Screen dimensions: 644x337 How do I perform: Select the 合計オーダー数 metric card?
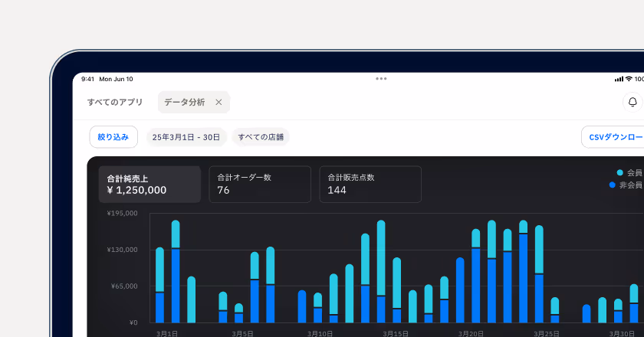pos(260,185)
